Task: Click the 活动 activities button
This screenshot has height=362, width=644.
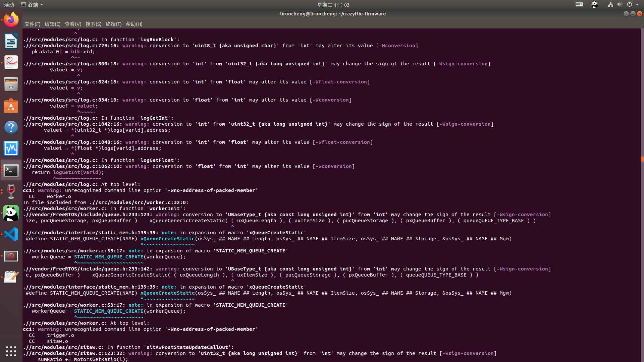Action: pos(9,5)
